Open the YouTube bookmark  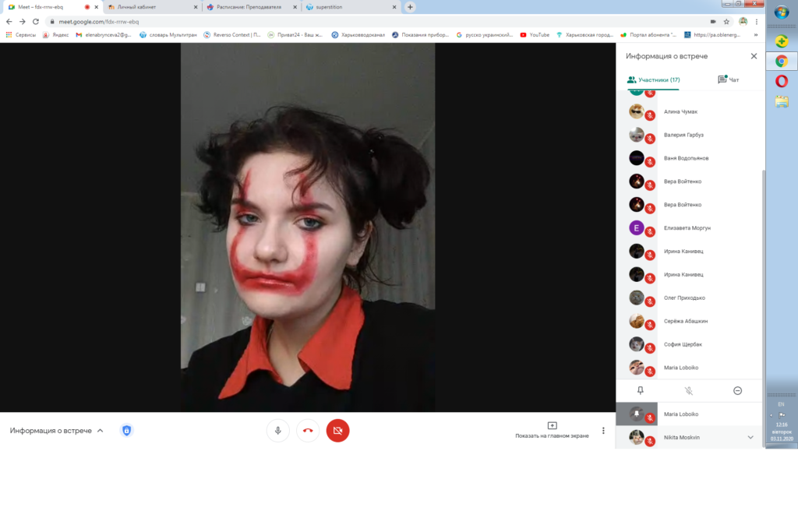point(535,35)
